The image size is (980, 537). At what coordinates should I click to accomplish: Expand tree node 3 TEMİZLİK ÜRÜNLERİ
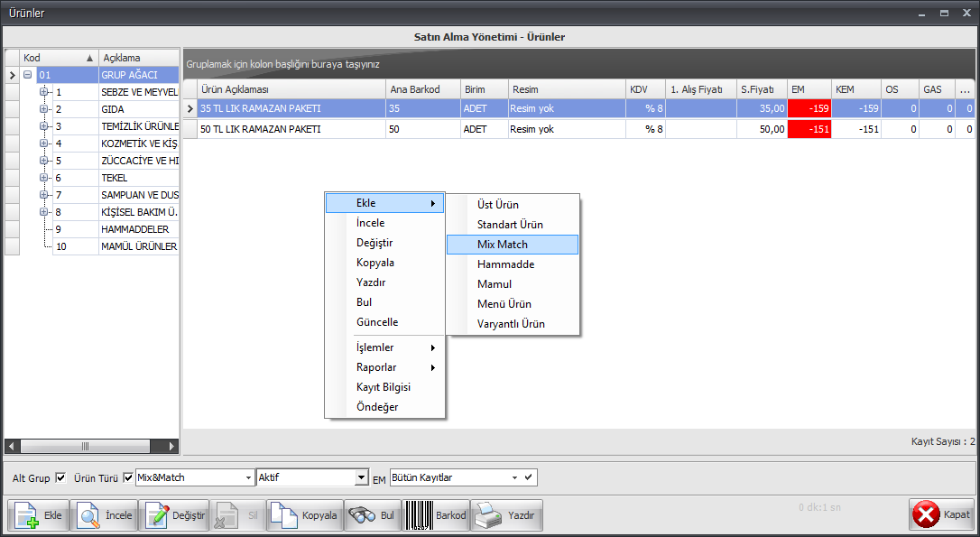43,126
